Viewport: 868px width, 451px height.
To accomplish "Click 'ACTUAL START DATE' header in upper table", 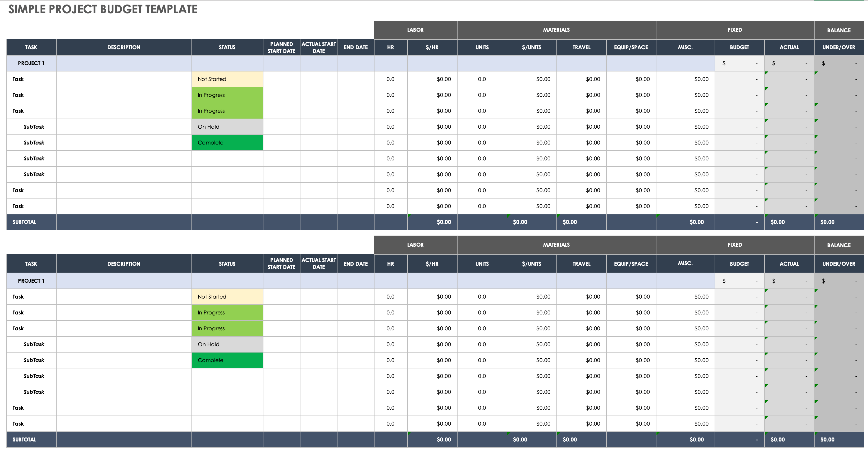I will pos(319,47).
